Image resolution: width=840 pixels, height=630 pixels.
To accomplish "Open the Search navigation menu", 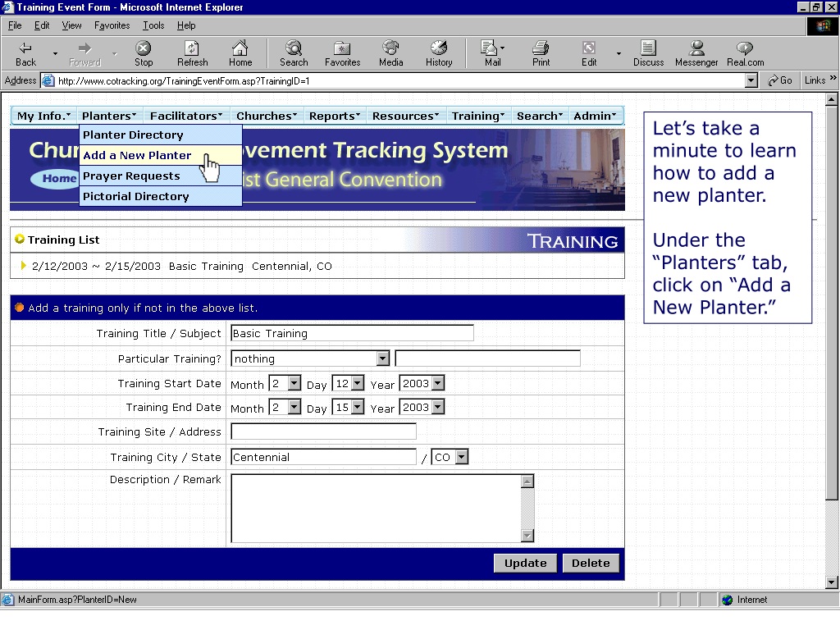I will 540,116.
